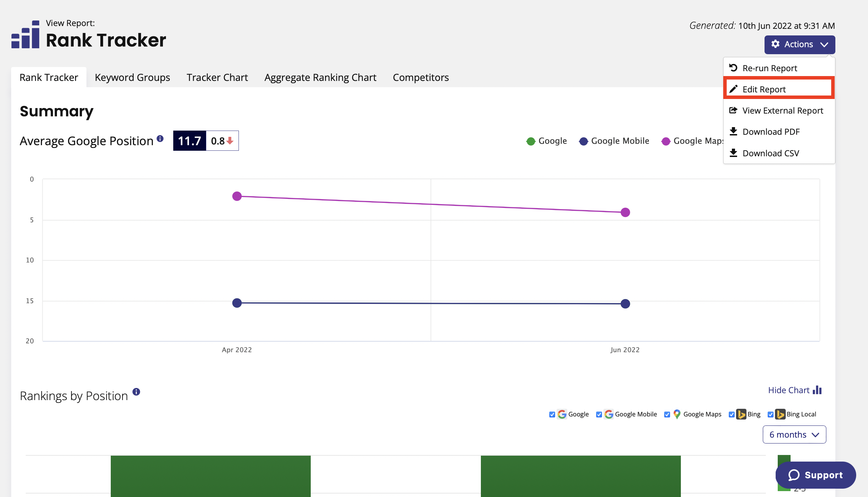This screenshot has height=497, width=868.
Task: Click Google Mobile data point for Jun 2022
Action: point(625,304)
